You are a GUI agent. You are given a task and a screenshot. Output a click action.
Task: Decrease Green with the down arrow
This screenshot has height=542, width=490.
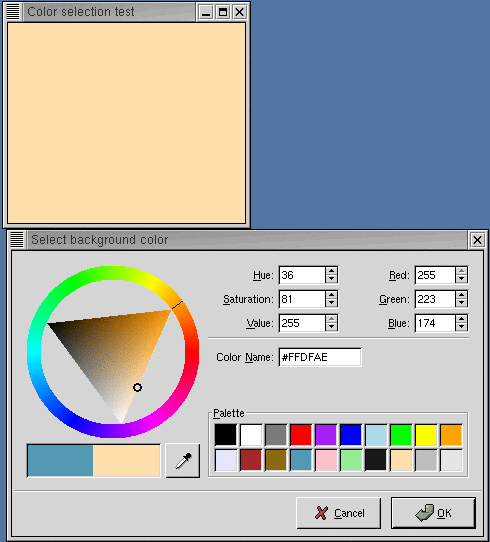(x=461, y=303)
